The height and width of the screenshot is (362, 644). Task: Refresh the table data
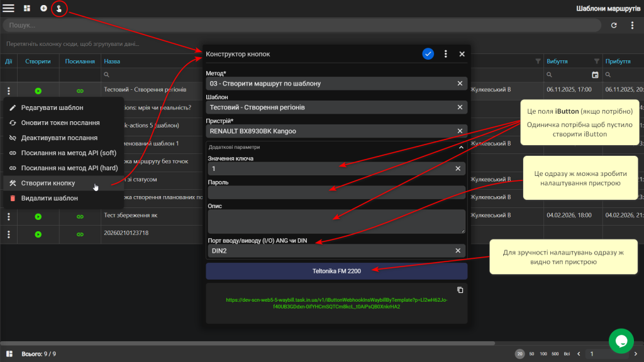tap(614, 25)
